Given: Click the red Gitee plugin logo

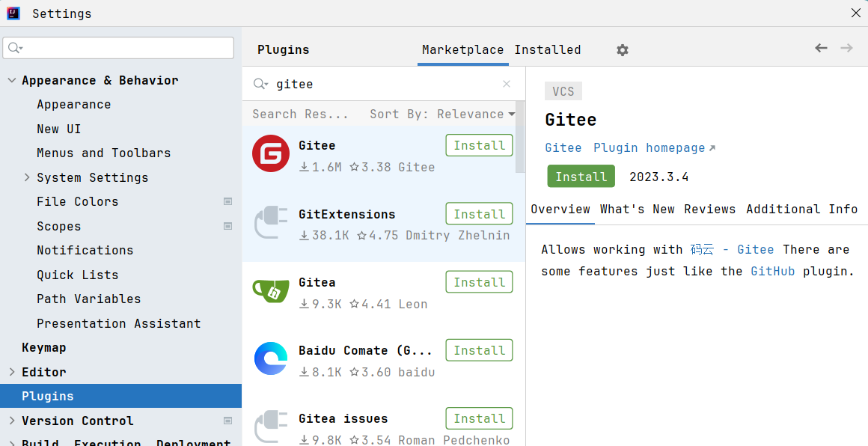Looking at the screenshot, I should pos(271,153).
